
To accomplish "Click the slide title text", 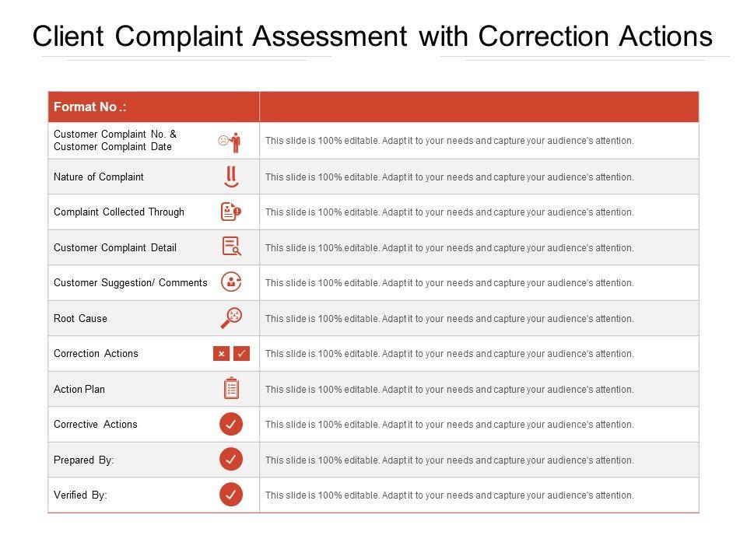I will tap(372, 36).
